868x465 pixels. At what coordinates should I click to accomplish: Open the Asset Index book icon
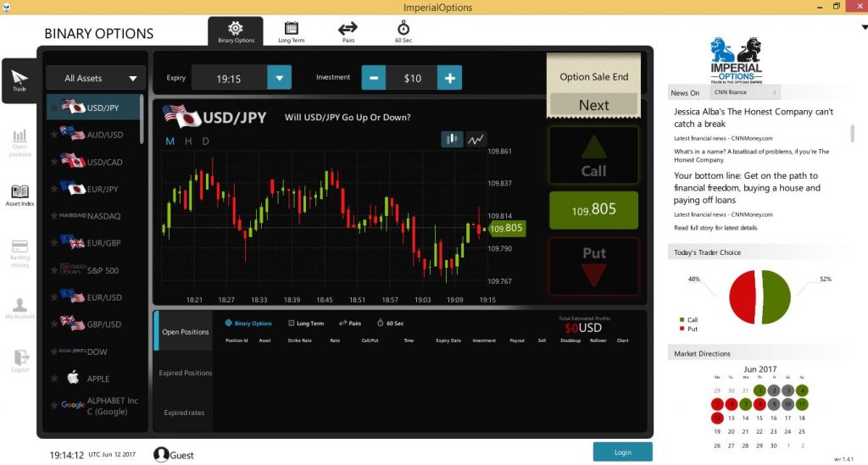click(19, 196)
